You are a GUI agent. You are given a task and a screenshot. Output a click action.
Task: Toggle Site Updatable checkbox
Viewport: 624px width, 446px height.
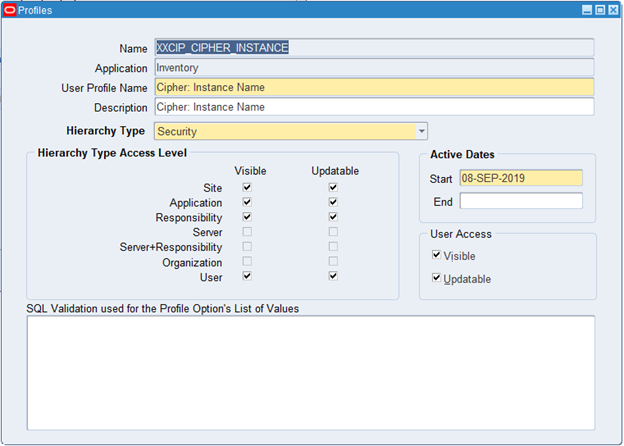[x=333, y=187]
